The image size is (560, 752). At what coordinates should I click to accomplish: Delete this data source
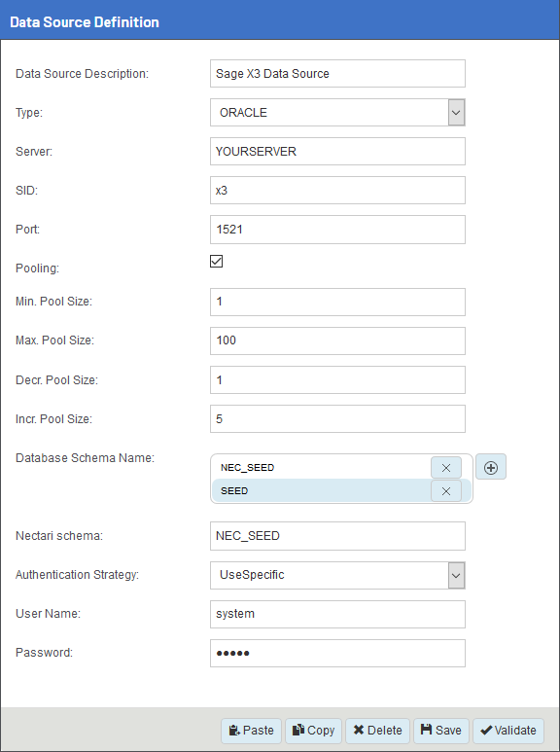377,731
